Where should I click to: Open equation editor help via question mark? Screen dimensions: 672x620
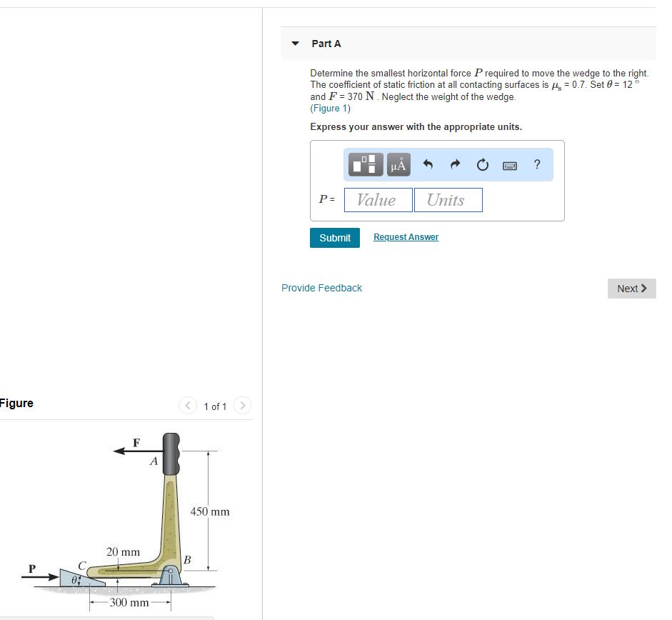(536, 164)
